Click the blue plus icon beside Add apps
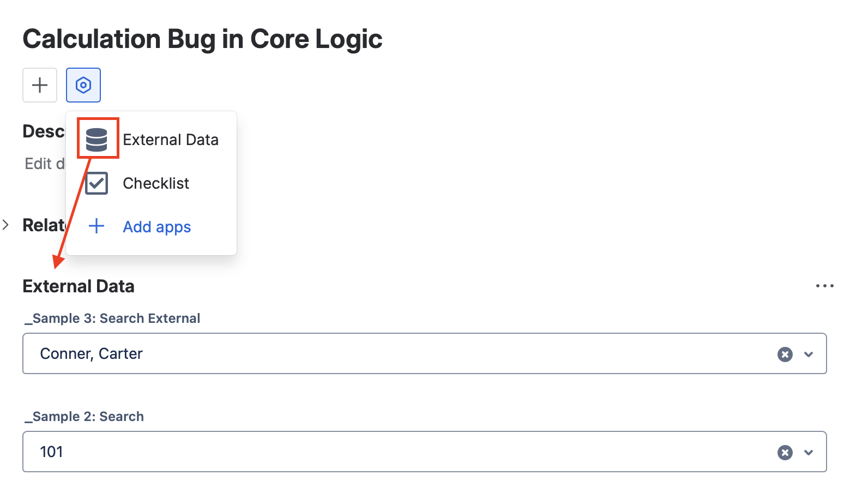The height and width of the screenshot is (493, 868). click(x=97, y=226)
